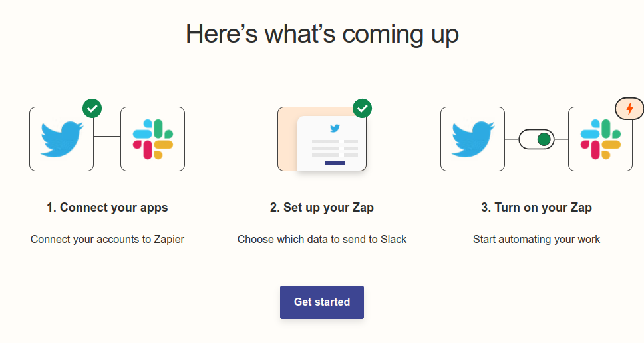Toggle the green Zap on/off switch
644x343 pixels.
pos(536,139)
